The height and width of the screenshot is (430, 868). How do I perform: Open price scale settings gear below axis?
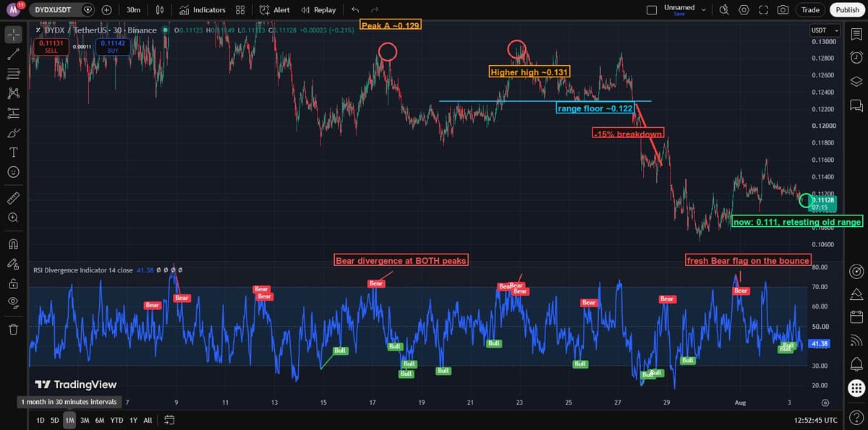click(x=825, y=403)
